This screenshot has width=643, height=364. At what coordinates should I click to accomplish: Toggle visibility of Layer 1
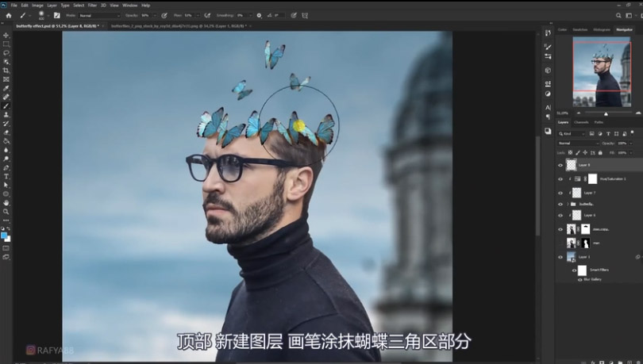[560, 257]
